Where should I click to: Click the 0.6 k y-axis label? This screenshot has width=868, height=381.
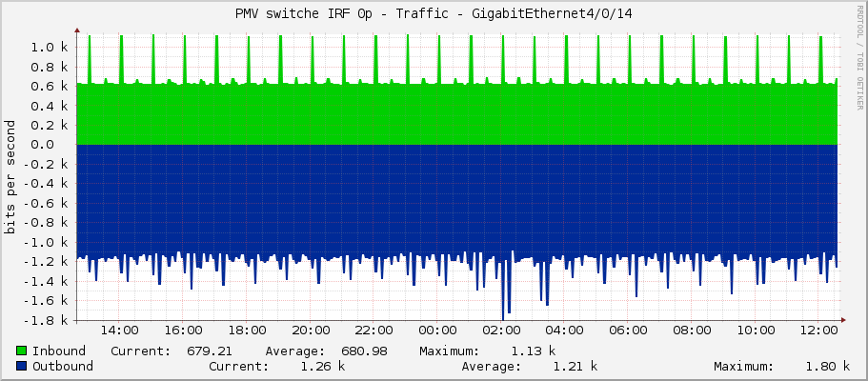coord(50,87)
